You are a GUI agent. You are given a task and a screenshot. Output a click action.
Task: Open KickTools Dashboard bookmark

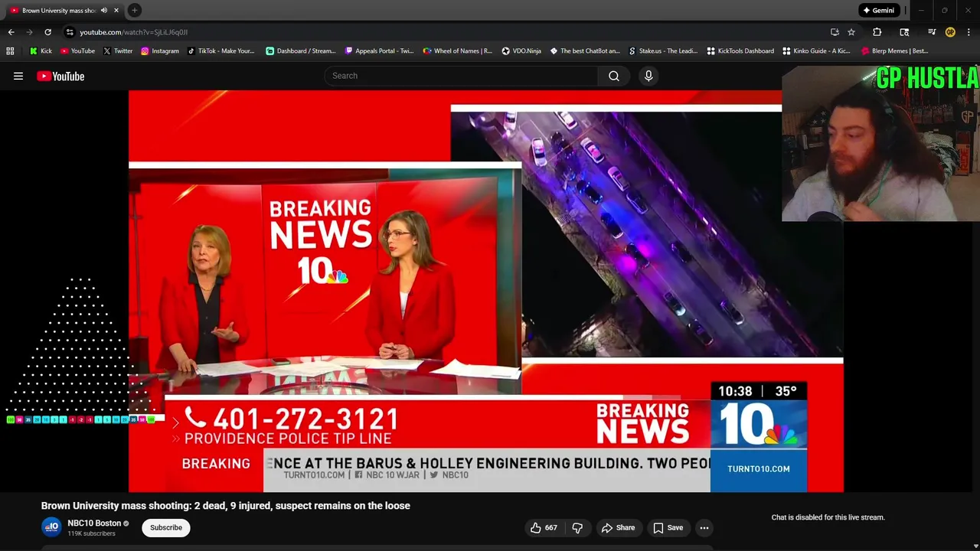pos(740,51)
